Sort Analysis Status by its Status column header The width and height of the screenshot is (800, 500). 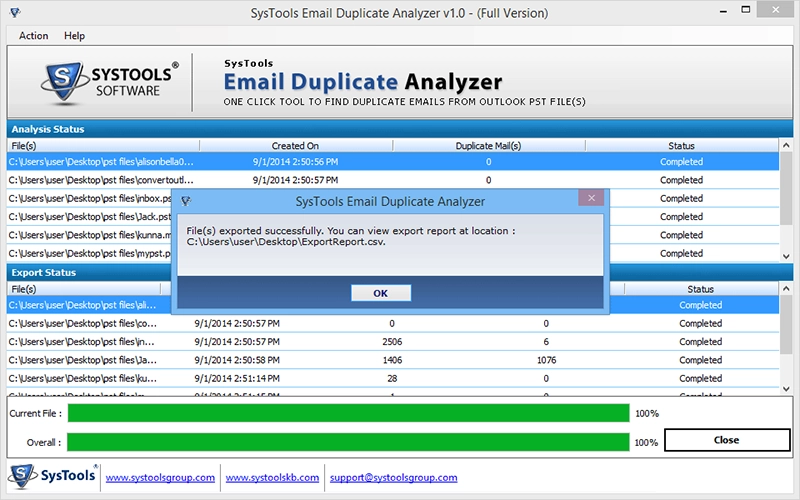(x=682, y=146)
